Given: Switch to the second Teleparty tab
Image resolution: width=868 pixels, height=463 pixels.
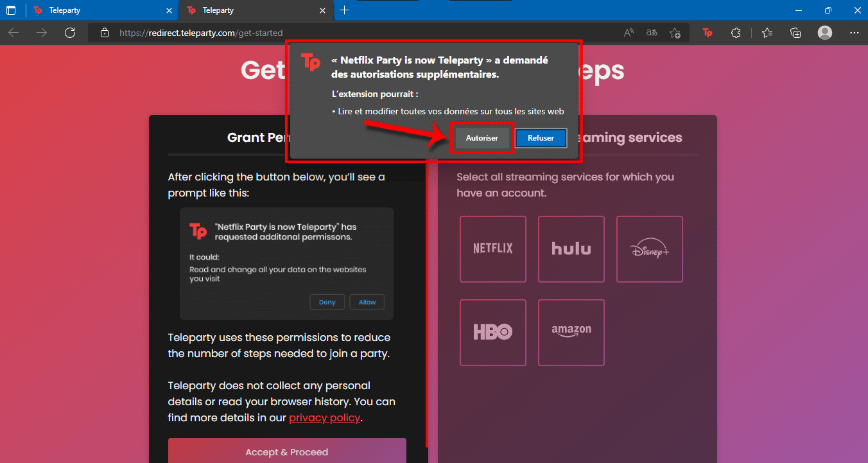Looking at the screenshot, I should pos(257,10).
